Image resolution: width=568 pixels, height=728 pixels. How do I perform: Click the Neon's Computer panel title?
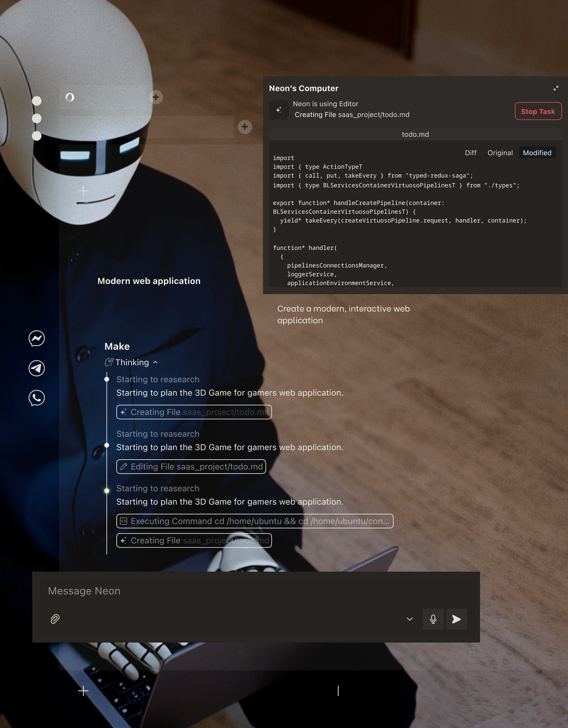point(304,88)
